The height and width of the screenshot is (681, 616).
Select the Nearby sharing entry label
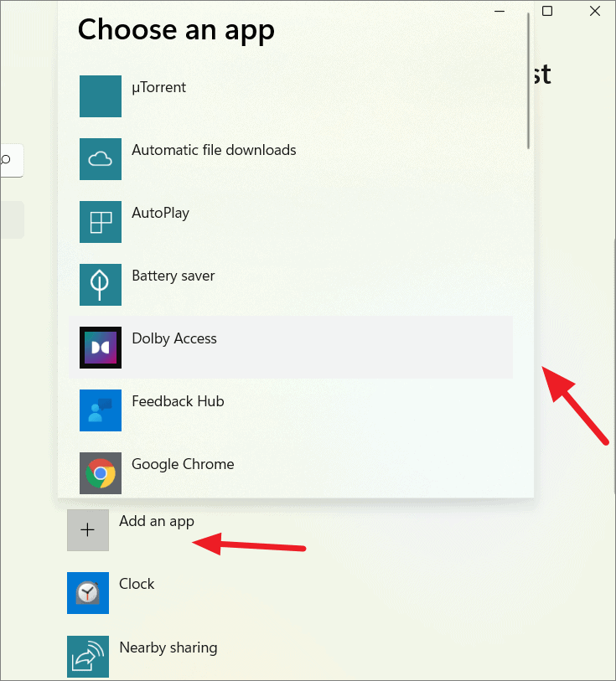point(168,647)
